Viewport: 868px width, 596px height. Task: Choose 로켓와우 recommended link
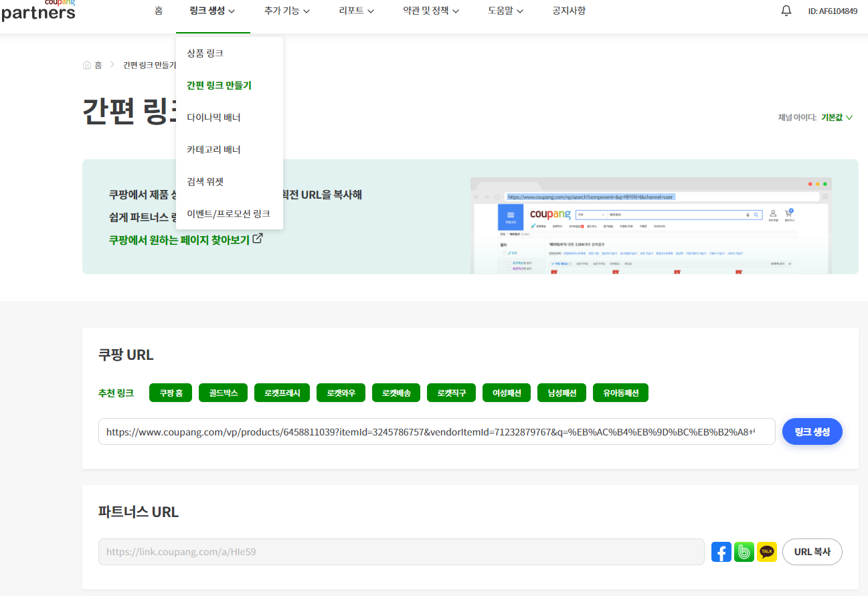point(341,393)
